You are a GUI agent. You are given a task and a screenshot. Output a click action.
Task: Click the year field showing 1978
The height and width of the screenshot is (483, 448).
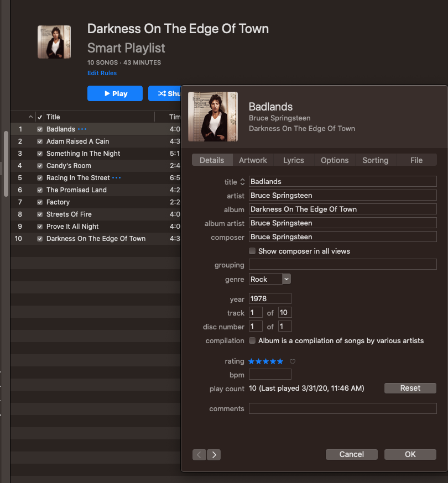coord(270,298)
